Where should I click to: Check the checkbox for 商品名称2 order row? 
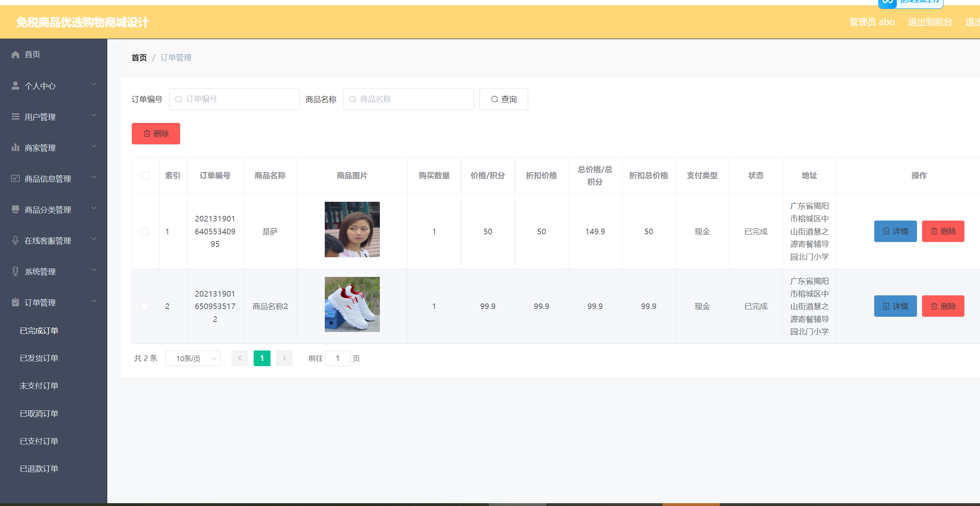point(145,306)
